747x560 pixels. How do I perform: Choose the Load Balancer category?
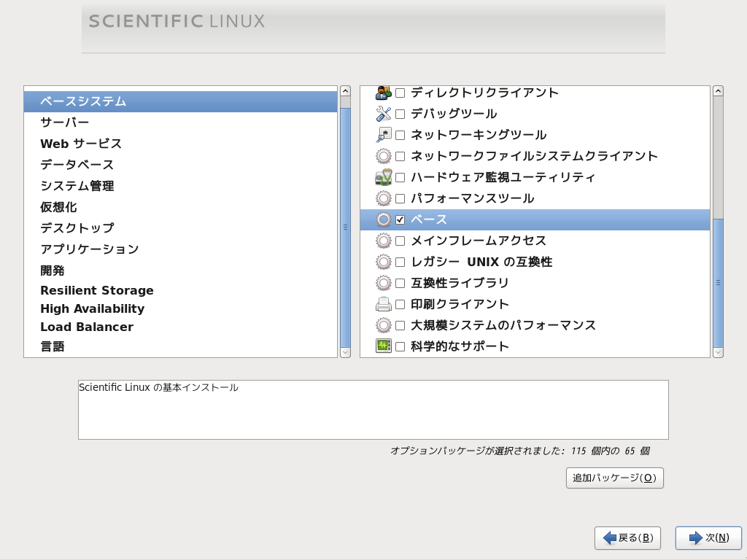(181, 327)
